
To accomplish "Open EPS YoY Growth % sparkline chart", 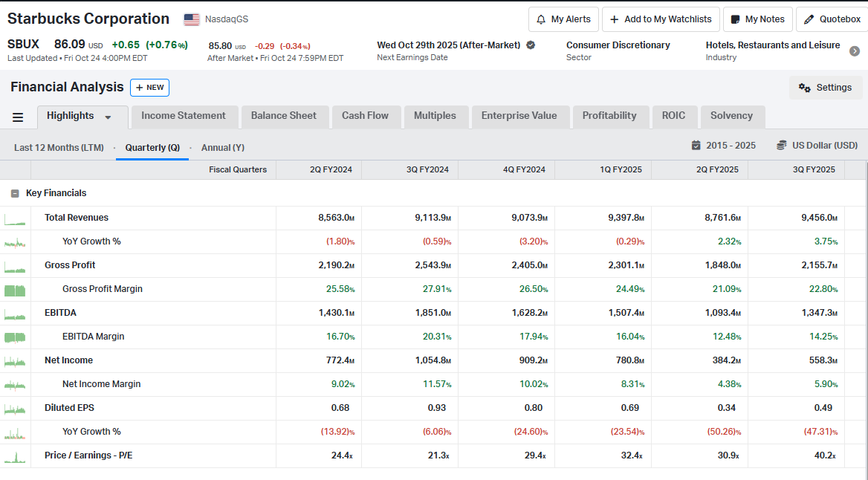I will (x=15, y=432).
